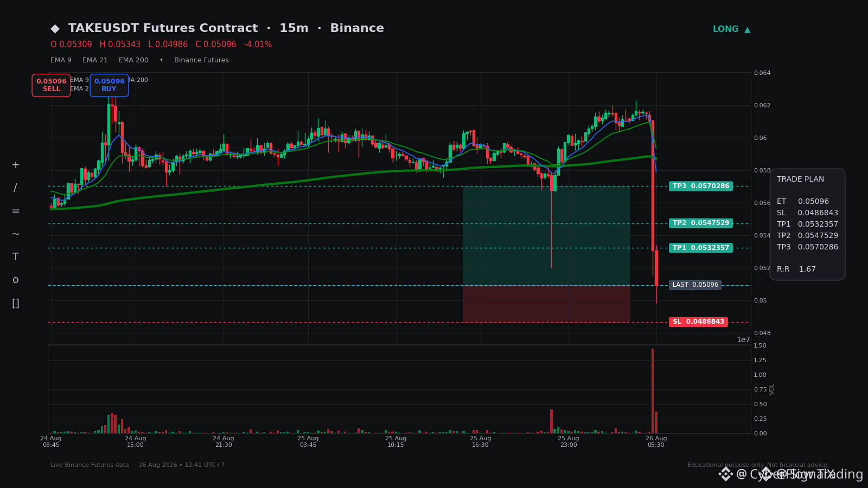Click the high price H 0.05343
The height and width of the screenshot is (488, 868).
point(120,44)
